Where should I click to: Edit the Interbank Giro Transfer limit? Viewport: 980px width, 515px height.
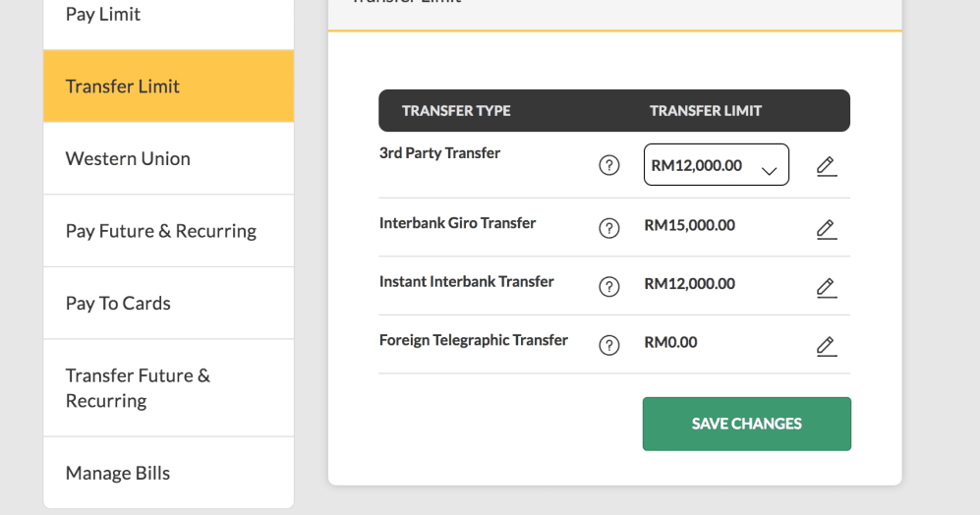(x=827, y=229)
